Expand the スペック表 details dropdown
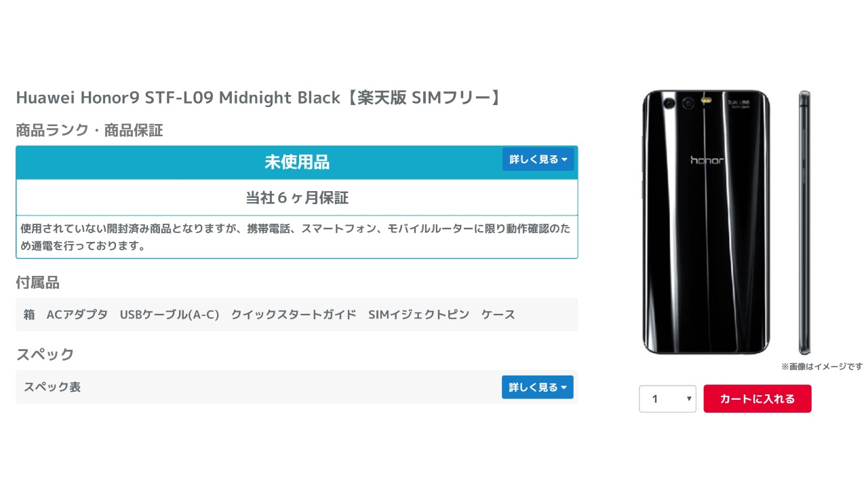 [x=538, y=388]
